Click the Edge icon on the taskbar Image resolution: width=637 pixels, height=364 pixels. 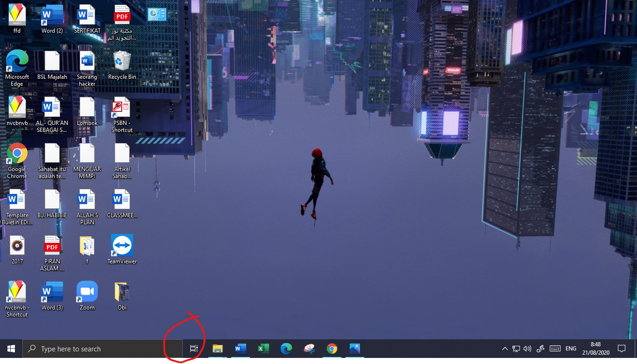286,349
